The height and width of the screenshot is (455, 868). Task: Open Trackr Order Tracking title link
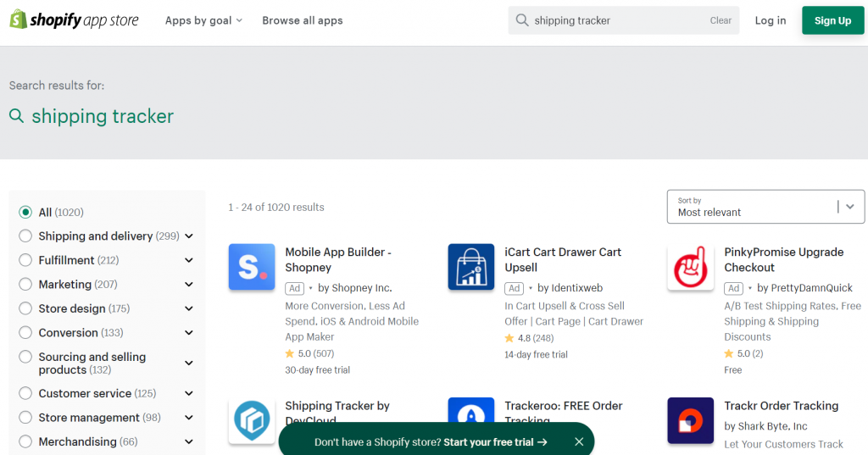click(x=781, y=406)
